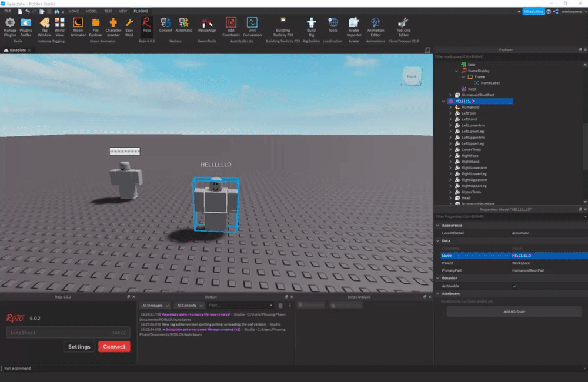Open the FILE menu

pyautogui.click(x=8, y=11)
